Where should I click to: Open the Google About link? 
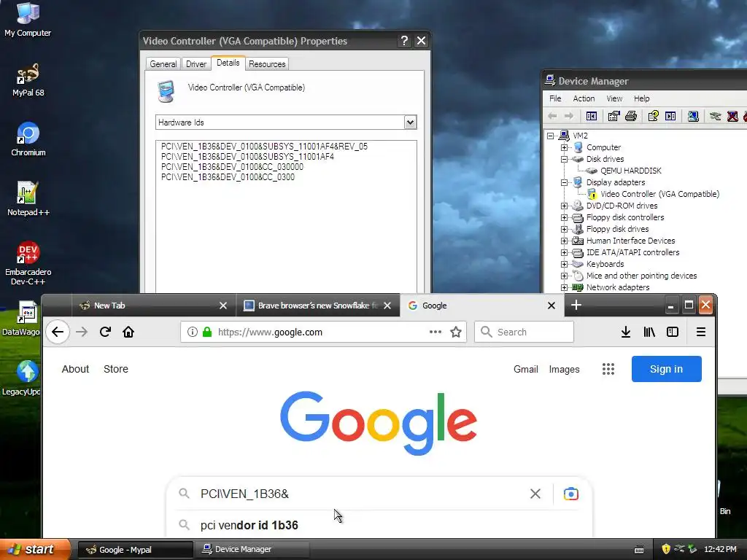(75, 369)
